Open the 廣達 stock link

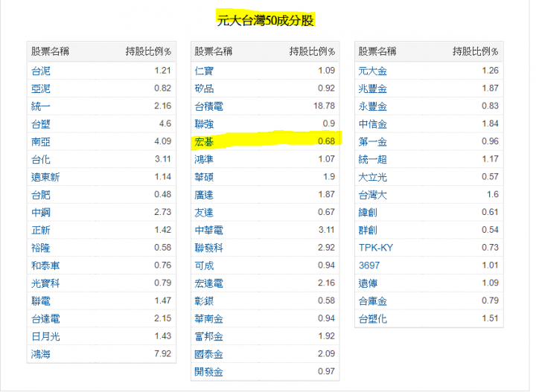tap(204, 195)
